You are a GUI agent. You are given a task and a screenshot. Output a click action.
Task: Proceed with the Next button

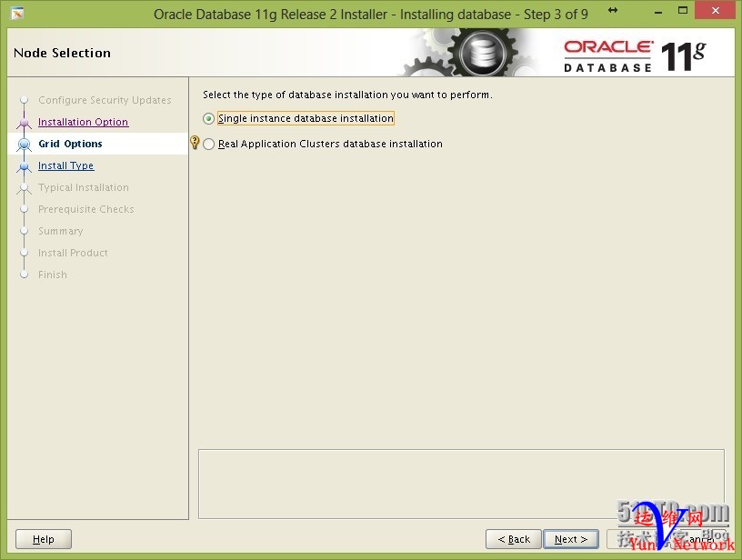point(571,539)
